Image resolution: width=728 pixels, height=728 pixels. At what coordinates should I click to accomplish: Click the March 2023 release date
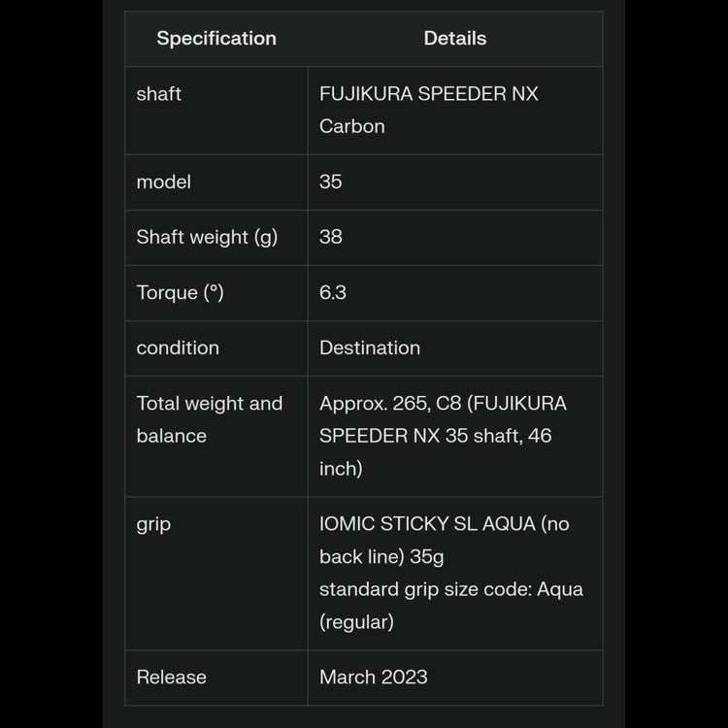click(373, 678)
